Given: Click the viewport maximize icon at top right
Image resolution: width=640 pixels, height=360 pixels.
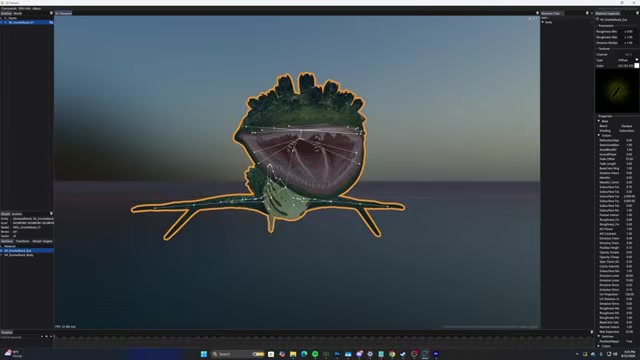Looking at the screenshot, I should pos(537,18).
